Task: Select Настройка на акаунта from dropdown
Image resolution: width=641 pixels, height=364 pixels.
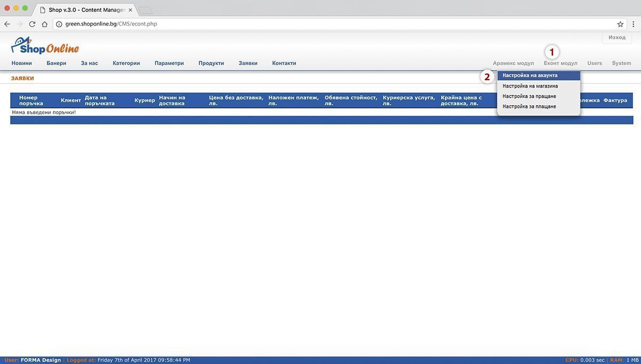Action: click(530, 75)
